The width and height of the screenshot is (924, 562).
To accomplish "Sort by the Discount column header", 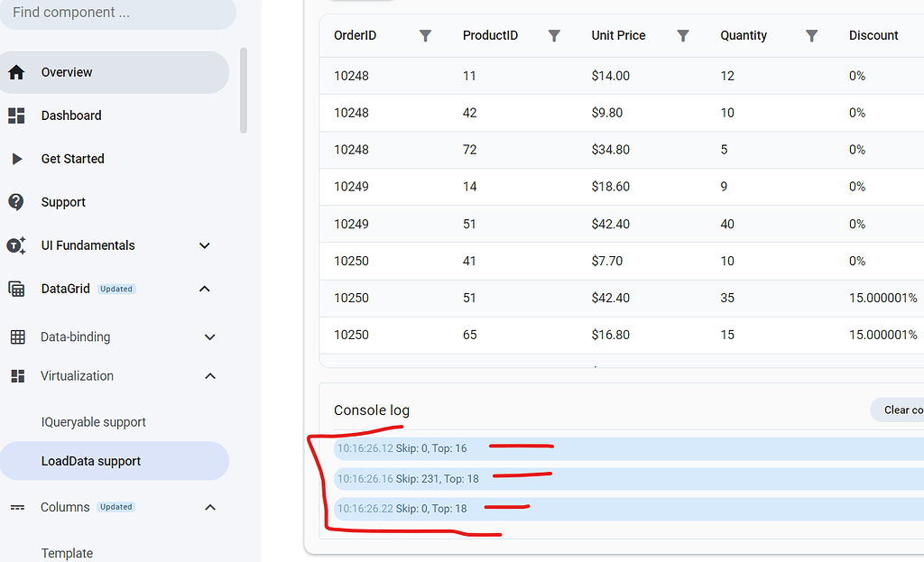I will 873,35.
